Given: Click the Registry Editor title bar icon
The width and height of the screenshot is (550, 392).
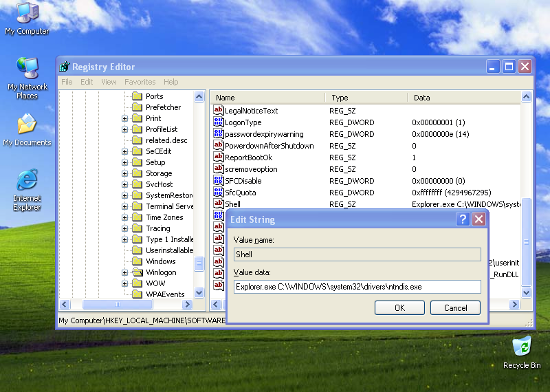Looking at the screenshot, I should (x=65, y=66).
